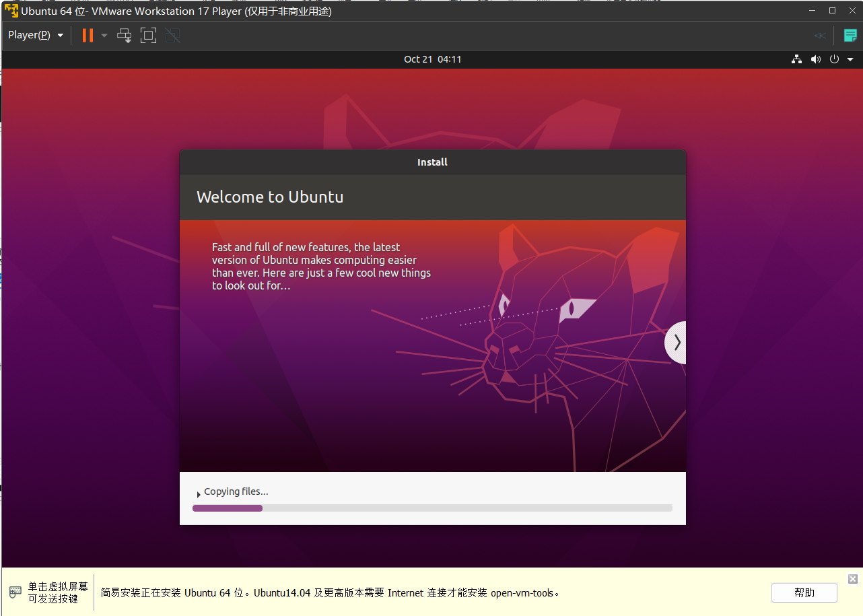Image resolution: width=863 pixels, height=616 pixels.
Task: Click the double-arrow collapse toolbar icon
Action: pyautogui.click(x=820, y=36)
